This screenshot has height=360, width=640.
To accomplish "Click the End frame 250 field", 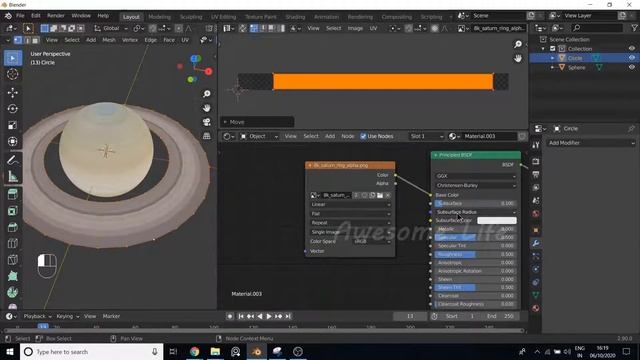I will (501, 316).
